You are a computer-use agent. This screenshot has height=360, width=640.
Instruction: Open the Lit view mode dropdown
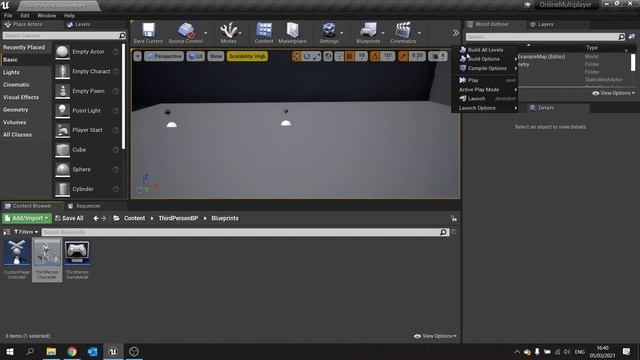pyautogui.click(x=196, y=56)
